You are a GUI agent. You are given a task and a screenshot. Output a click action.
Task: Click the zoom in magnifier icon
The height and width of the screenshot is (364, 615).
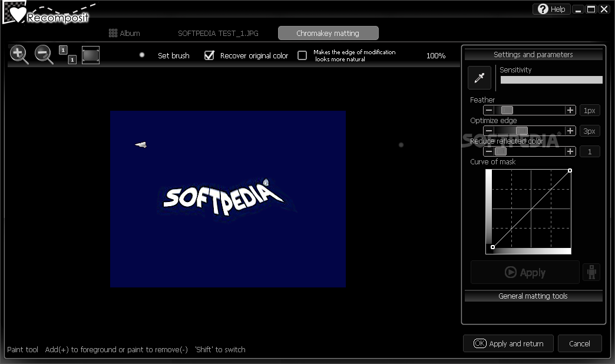(19, 55)
